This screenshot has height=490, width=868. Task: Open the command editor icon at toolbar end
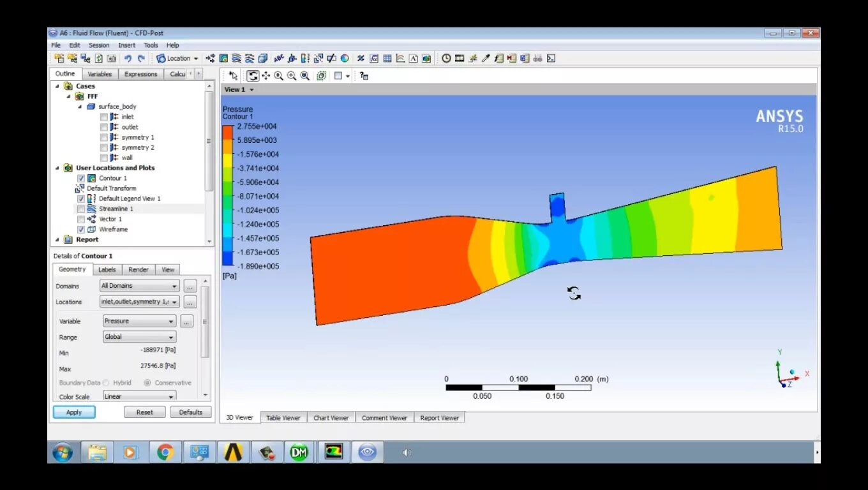click(551, 58)
